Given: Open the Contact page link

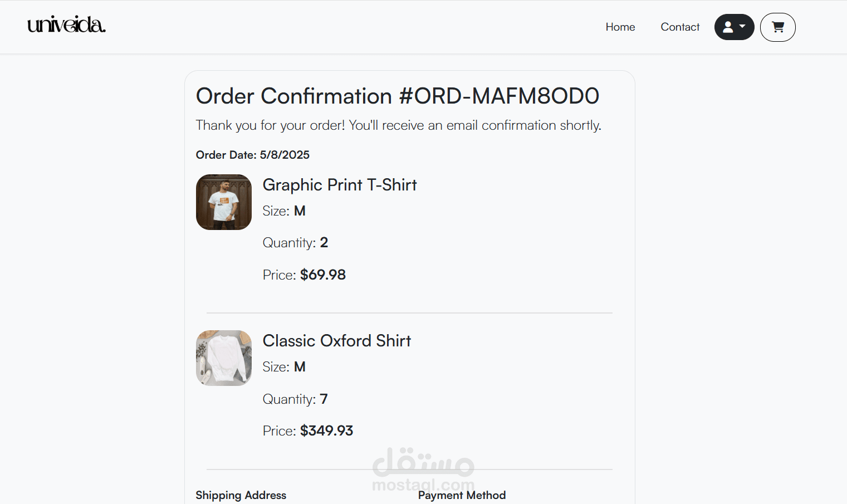Looking at the screenshot, I should [680, 27].
